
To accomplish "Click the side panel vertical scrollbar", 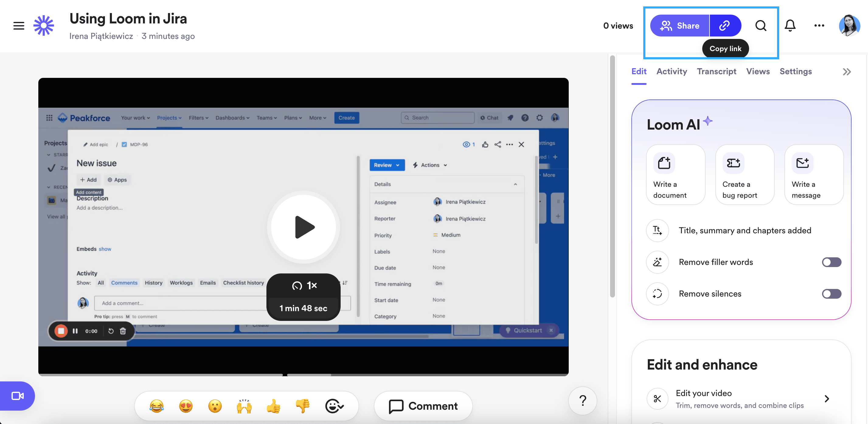I will coord(613,177).
